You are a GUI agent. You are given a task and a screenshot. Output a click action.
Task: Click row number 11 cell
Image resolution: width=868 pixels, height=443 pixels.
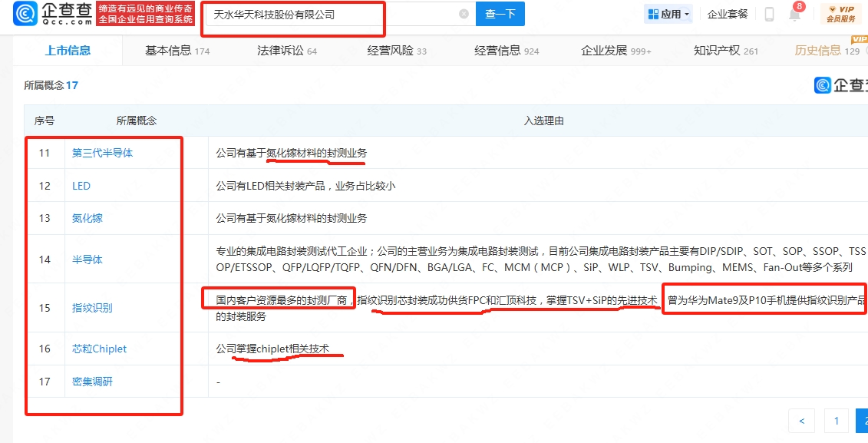click(45, 153)
